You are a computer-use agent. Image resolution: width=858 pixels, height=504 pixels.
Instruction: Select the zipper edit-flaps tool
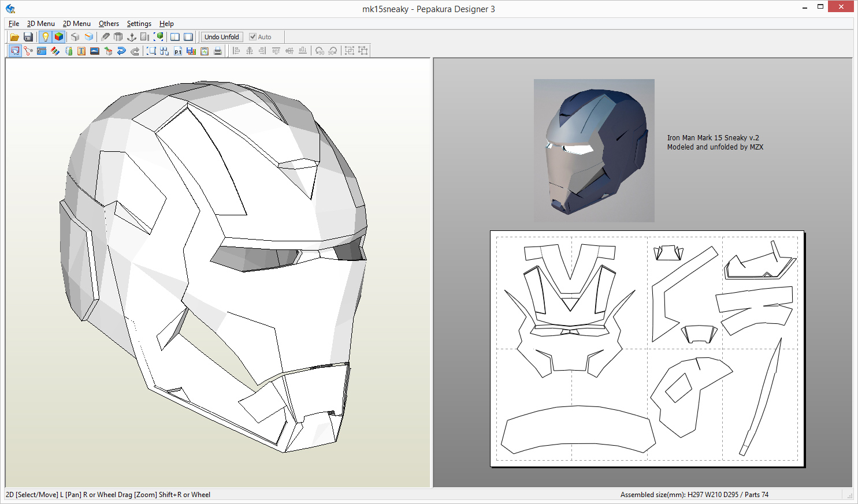pos(42,51)
